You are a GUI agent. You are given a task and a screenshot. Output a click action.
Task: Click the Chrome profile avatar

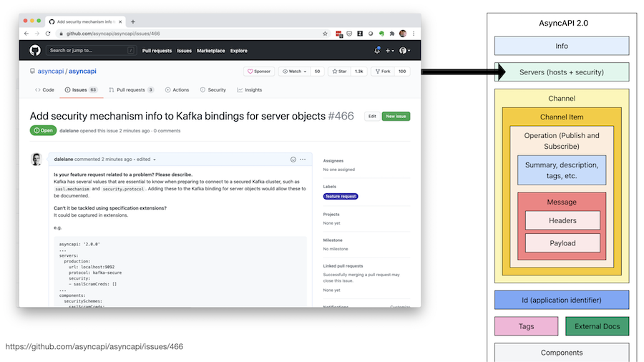[x=403, y=34]
